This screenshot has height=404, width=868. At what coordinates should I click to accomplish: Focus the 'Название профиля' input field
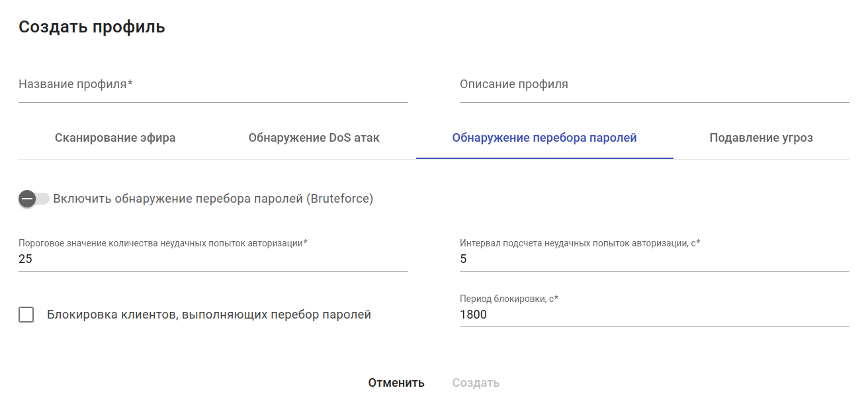[x=213, y=85]
